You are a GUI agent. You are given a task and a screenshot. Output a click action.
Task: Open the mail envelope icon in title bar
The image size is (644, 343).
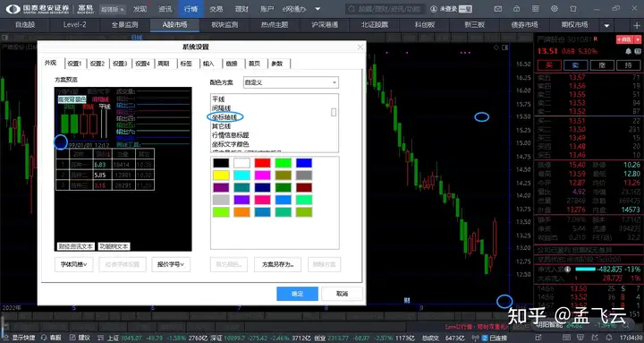coord(498,9)
